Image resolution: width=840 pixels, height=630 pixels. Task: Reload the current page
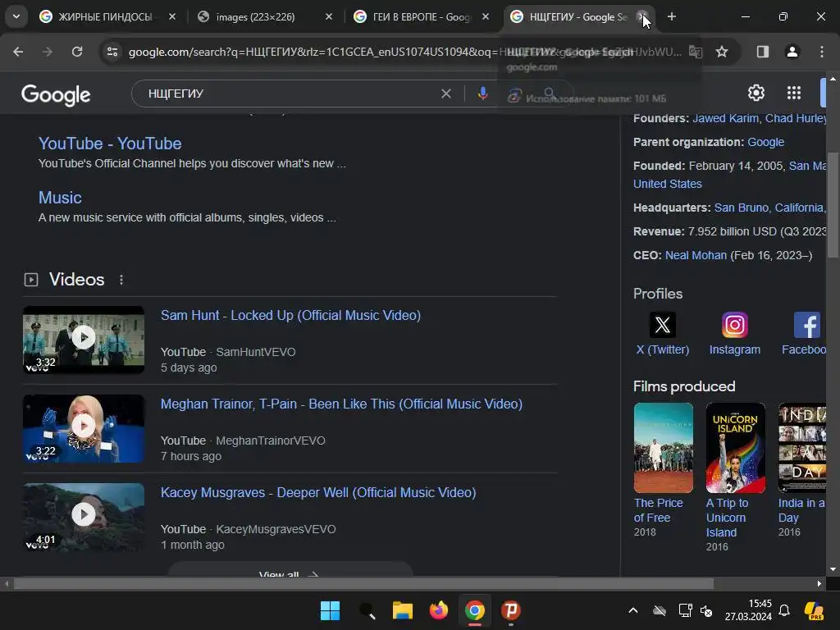[x=77, y=52]
